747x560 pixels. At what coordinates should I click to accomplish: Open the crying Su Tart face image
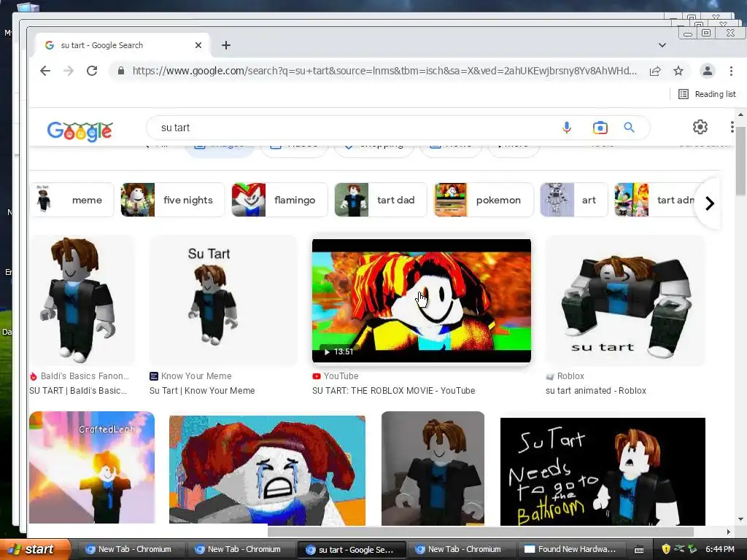pos(267,470)
